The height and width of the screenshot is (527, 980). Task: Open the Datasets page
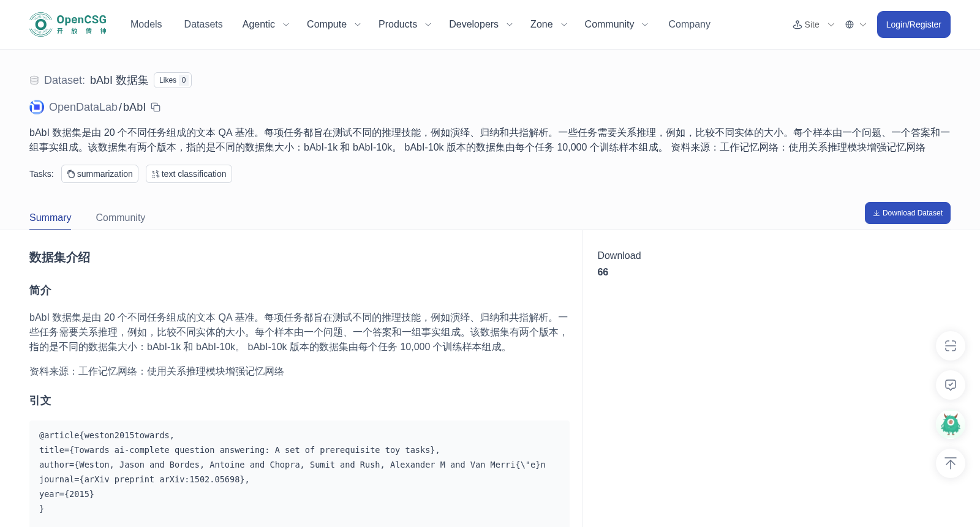[x=203, y=24]
